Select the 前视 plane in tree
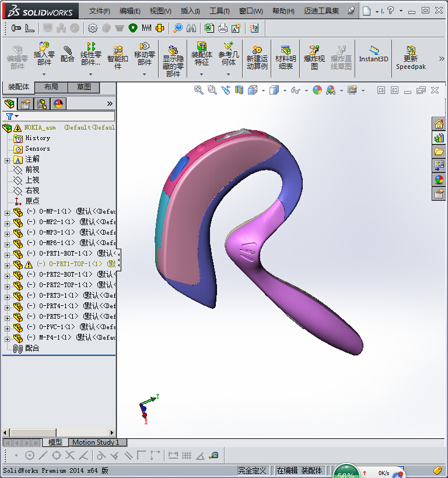This screenshot has height=478, width=448. (32, 169)
